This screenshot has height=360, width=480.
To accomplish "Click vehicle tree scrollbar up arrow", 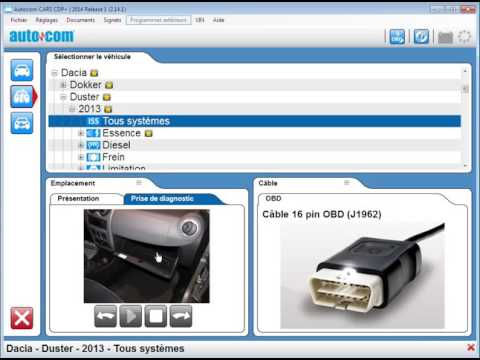I will point(465,71).
